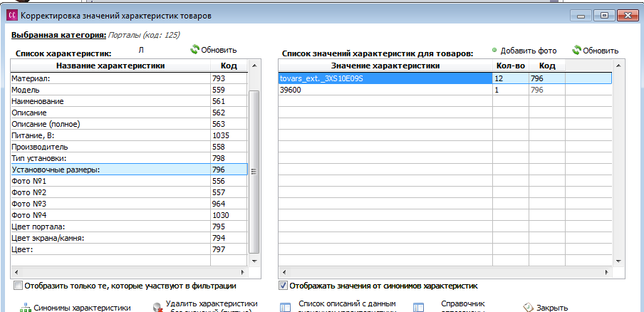Click the green dot icon beside Добавить фото
The height and width of the screenshot is (312, 644).
coord(494,51)
